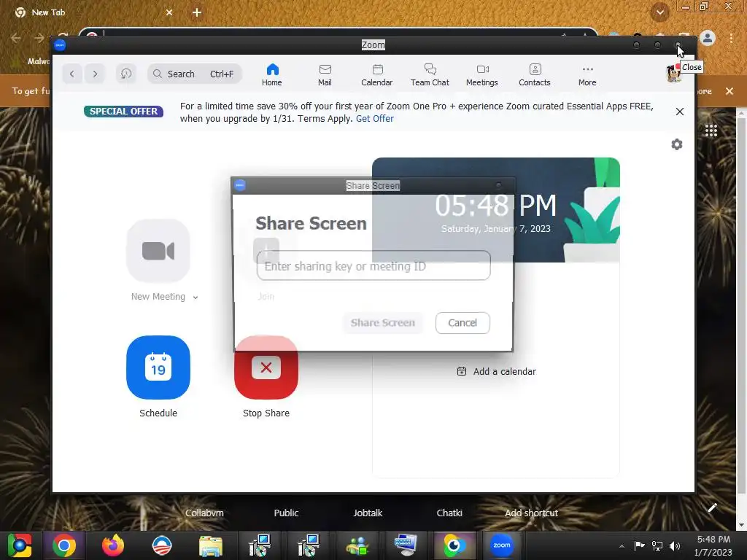This screenshot has width=747, height=560.
Task: Close the New Tab in Chrome
Action: click(x=169, y=12)
